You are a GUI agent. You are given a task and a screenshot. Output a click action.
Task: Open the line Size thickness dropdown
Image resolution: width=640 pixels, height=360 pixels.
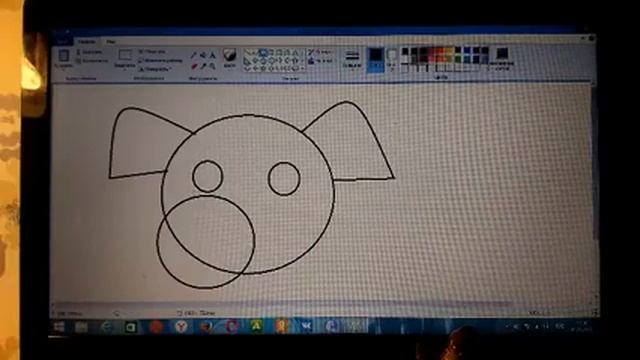[352, 59]
